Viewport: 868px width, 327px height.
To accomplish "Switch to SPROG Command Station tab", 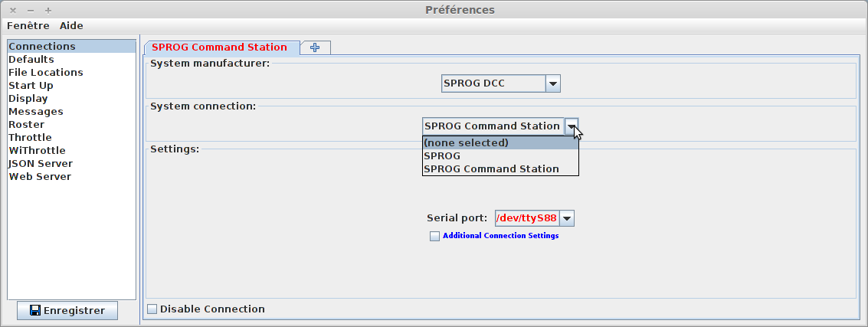I will [x=221, y=47].
